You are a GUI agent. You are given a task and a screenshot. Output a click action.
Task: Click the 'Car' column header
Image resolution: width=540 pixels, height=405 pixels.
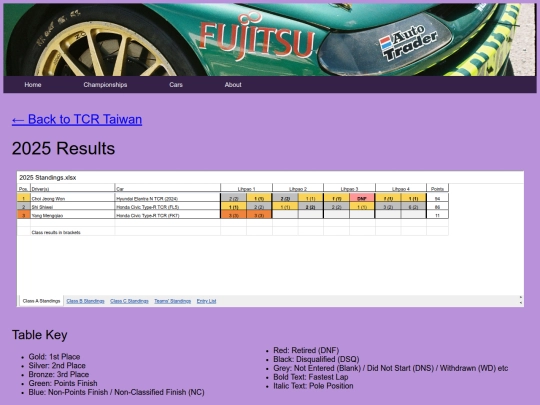pos(167,189)
